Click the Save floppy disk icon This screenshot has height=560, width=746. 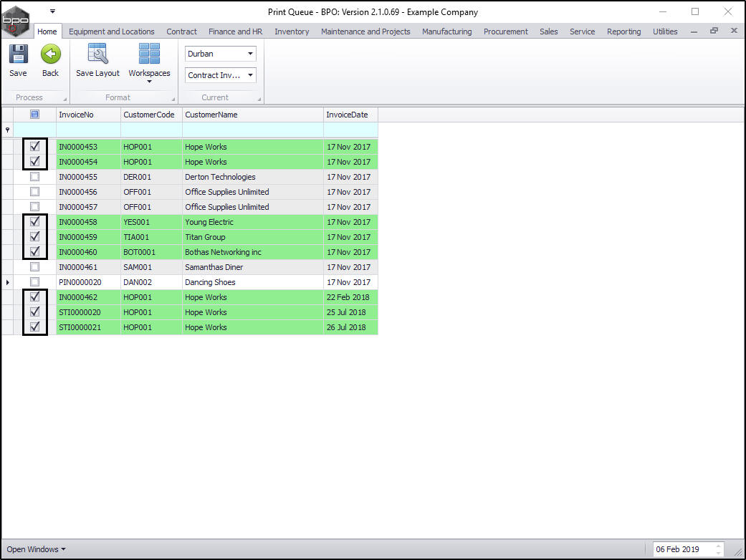(x=18, y=54)
